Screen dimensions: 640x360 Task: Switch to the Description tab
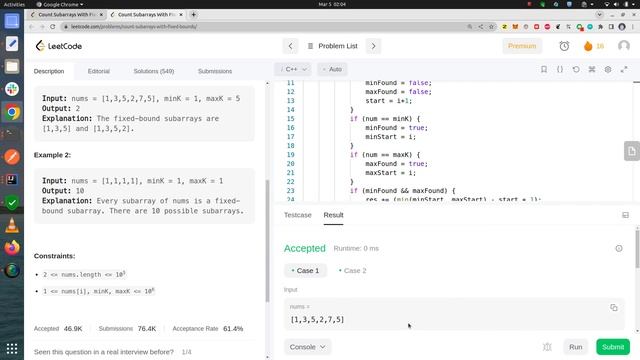pos(49,71)
